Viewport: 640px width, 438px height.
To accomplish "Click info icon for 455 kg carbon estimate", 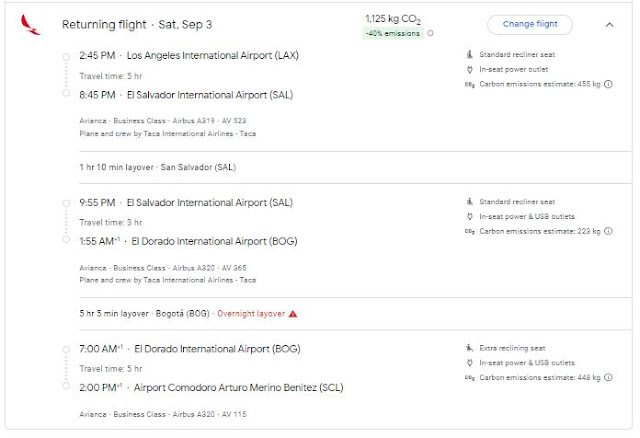I will point(609,86).
